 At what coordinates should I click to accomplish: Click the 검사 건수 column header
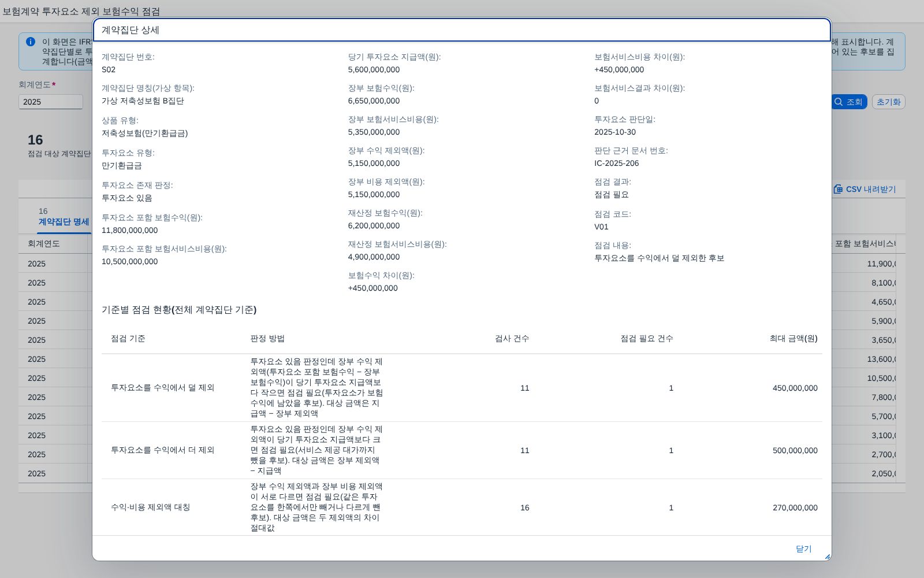512,339
